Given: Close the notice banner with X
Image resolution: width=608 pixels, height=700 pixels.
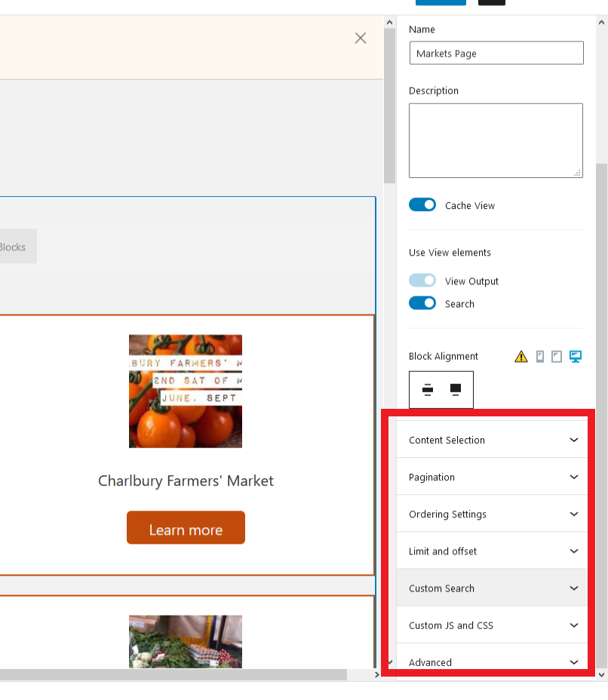Looking at the screenshot, I should click(361, 38).
